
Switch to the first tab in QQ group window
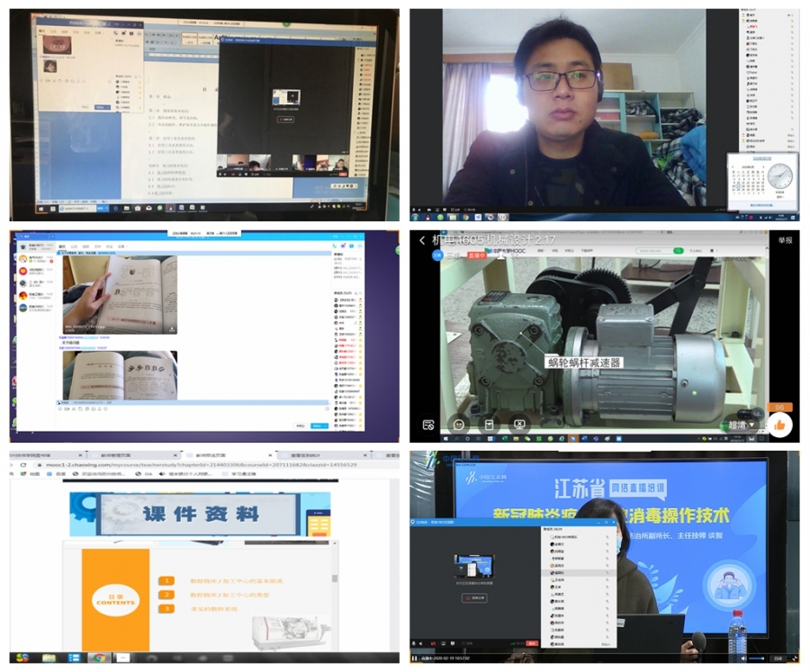[62, 246]
